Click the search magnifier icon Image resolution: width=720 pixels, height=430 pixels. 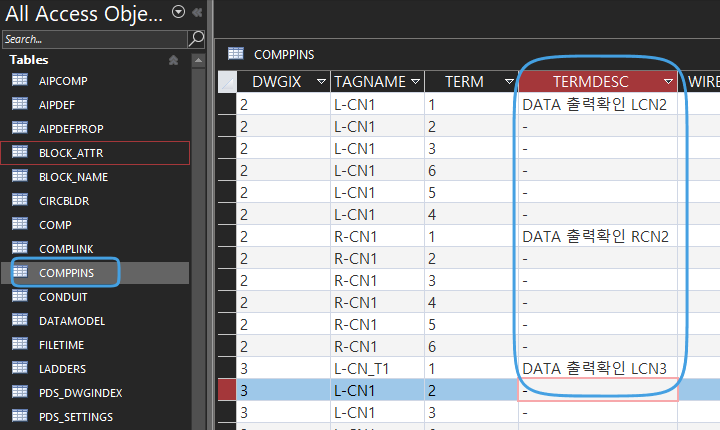point(196,39)
